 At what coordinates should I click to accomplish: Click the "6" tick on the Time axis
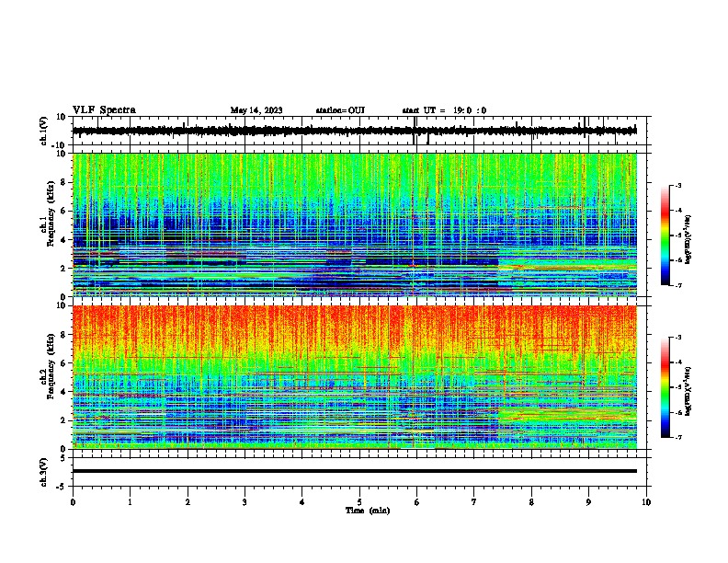[417, 502]
